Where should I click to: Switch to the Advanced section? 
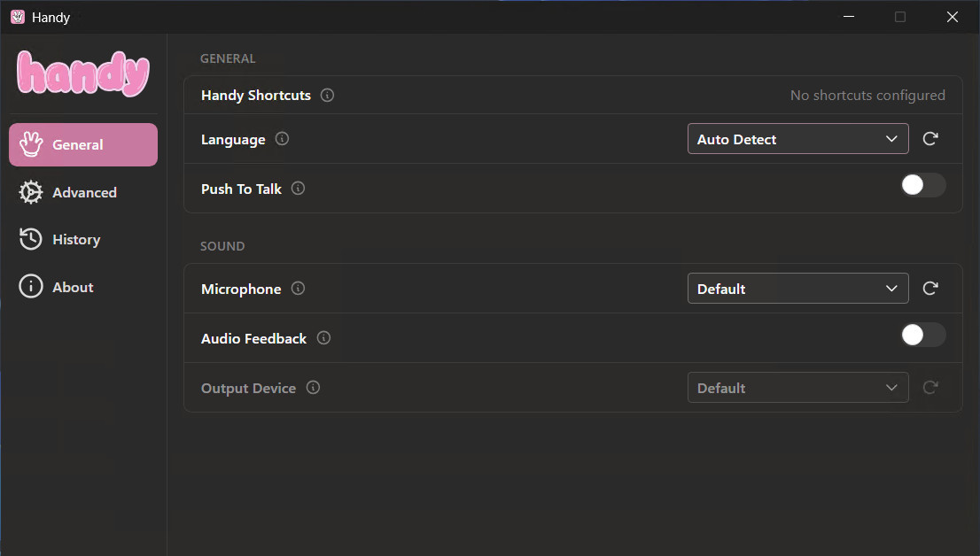[83, 192]
